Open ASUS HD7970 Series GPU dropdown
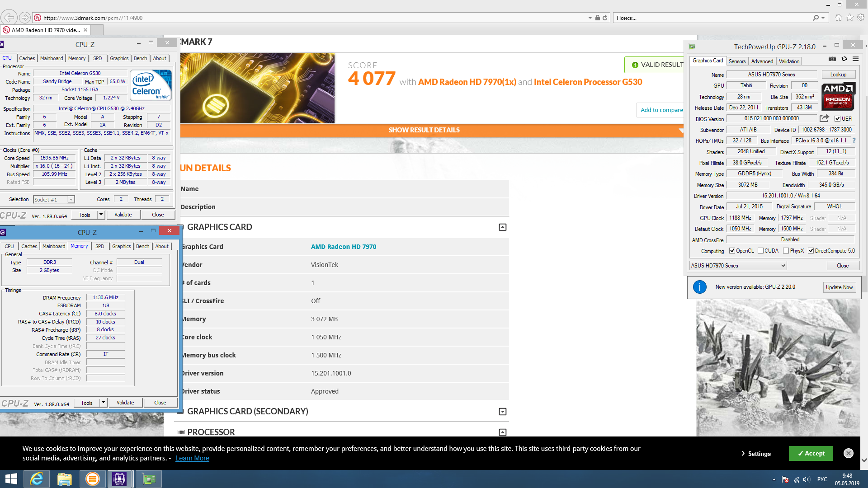Viewport: 868px width, 488px height. pyautogui.click(x=738, y=266)
